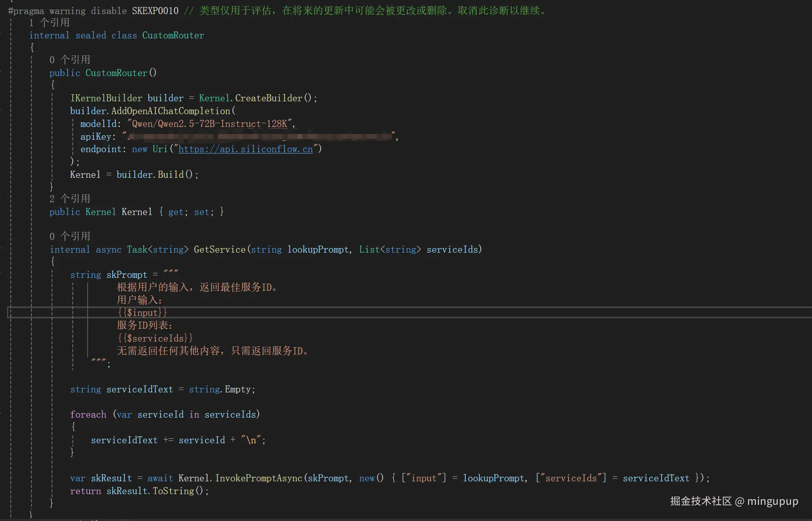
Task: Click the foreach keyword
Action: point(88,415)
